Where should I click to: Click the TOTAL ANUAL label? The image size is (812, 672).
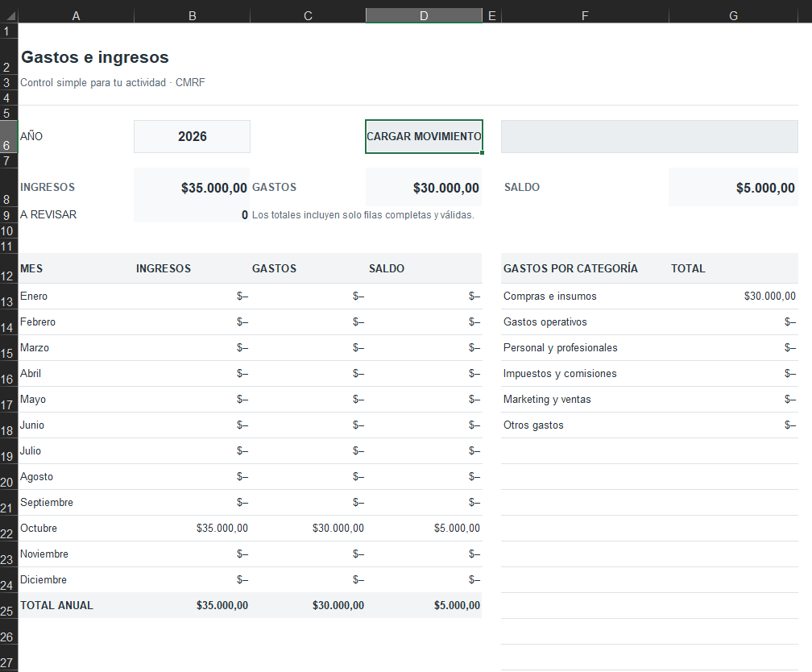pos(56,605)
